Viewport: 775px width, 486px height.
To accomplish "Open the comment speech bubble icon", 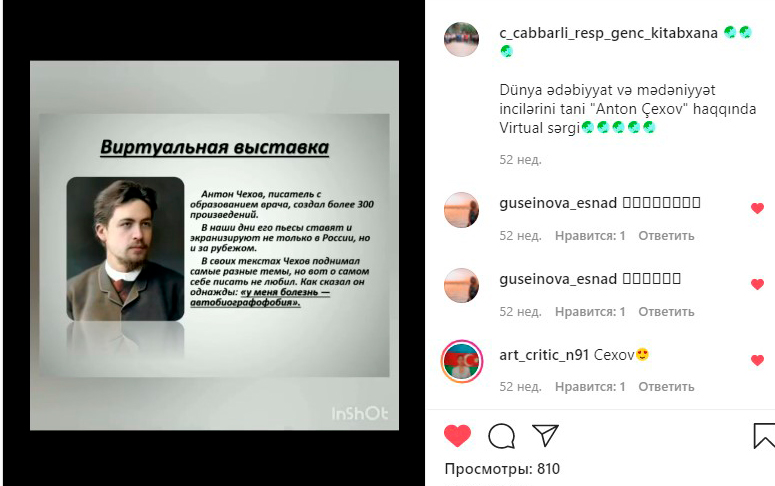I will (x=501, y=436).
